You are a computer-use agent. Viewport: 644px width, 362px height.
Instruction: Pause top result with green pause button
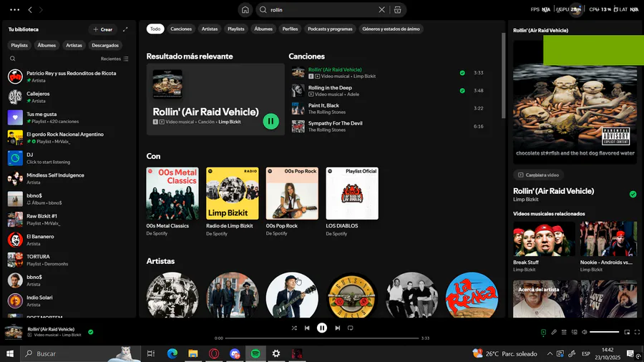point(270,121)
